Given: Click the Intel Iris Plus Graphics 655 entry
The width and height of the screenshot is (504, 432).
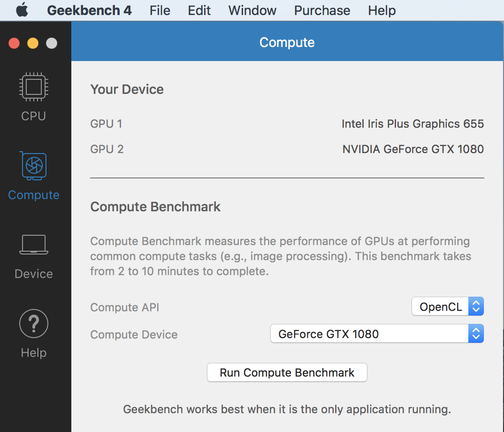Looking at the screenshot, I should click(x=412, y=124).
